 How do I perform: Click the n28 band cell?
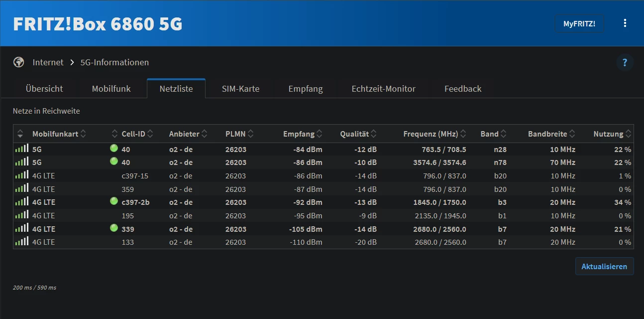click(500, 149)
